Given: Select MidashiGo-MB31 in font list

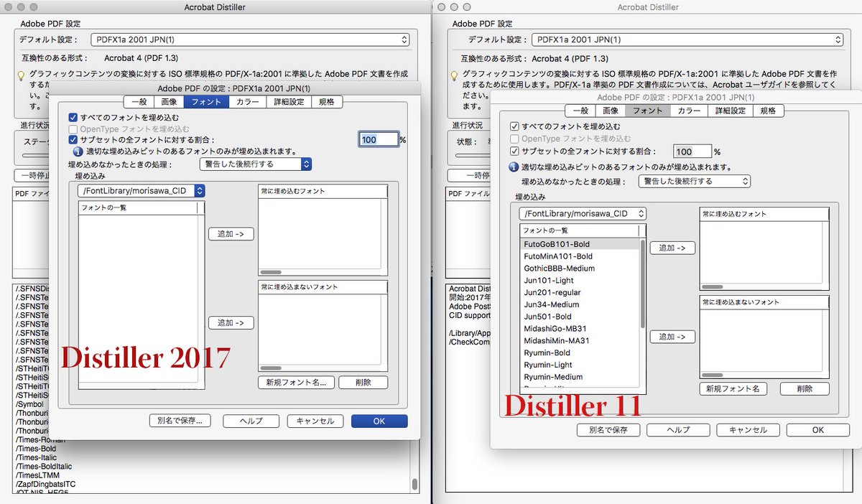Looking at the screenshot, I should [x=580, y=329].
